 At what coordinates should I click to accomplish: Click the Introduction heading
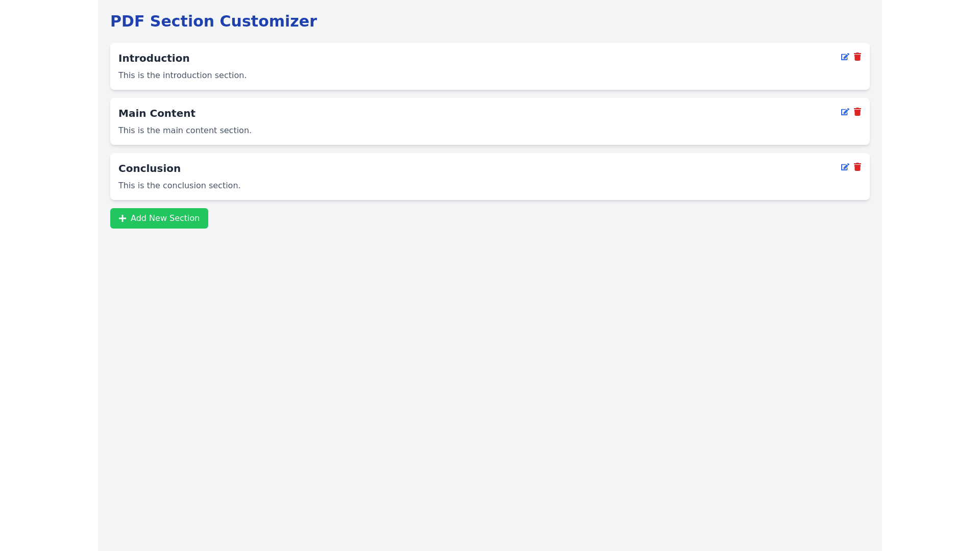point(154,58)
